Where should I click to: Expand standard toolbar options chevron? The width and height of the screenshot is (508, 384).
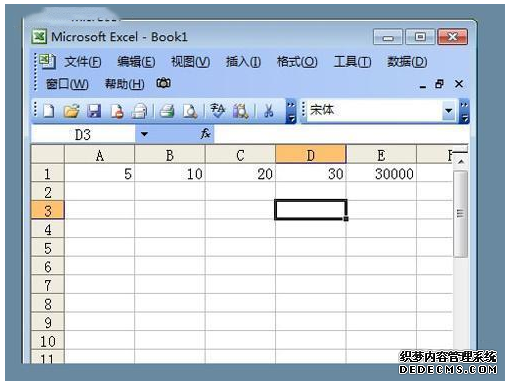point(291,111)
